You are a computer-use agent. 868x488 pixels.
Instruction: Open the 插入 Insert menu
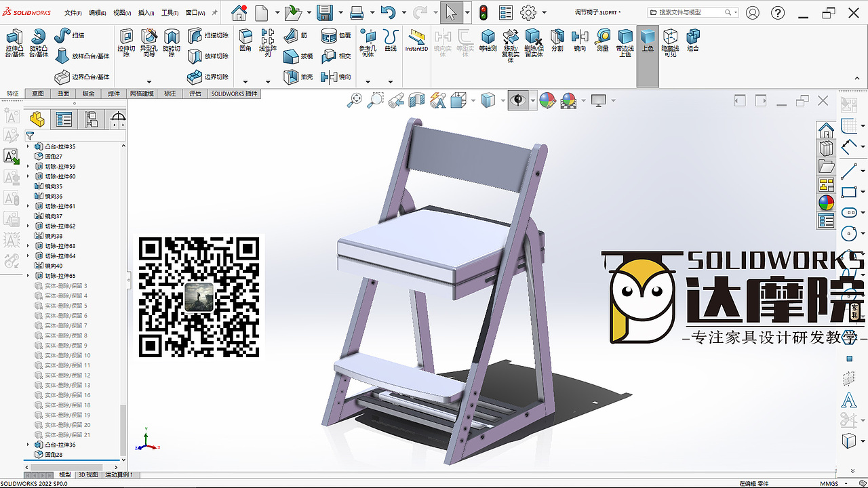(x=146, y=13)
